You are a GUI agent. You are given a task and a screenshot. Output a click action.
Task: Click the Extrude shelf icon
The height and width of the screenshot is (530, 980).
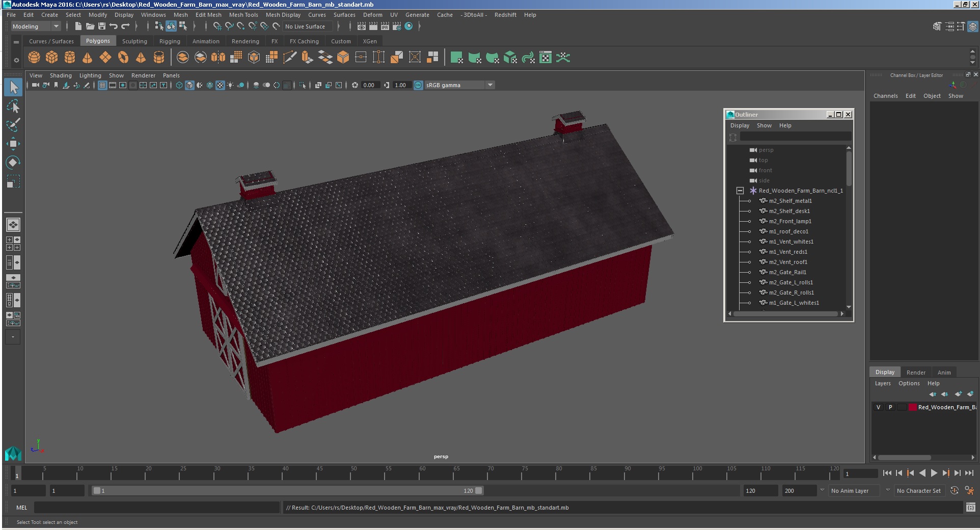tap(307, 58)
